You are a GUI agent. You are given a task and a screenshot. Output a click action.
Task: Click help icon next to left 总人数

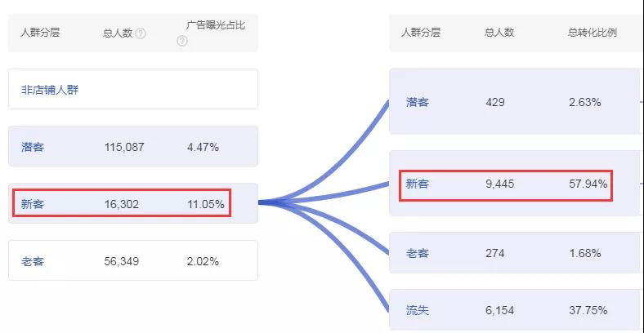[141, 33]
